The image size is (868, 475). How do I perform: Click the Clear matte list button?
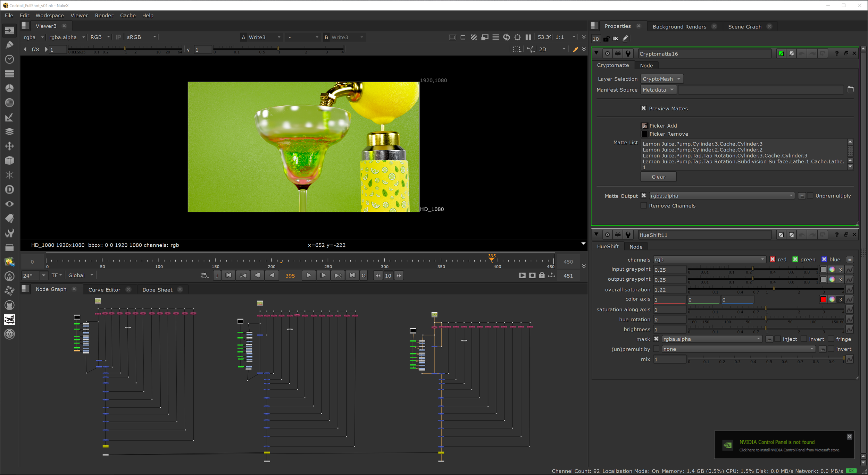[658, 177]
